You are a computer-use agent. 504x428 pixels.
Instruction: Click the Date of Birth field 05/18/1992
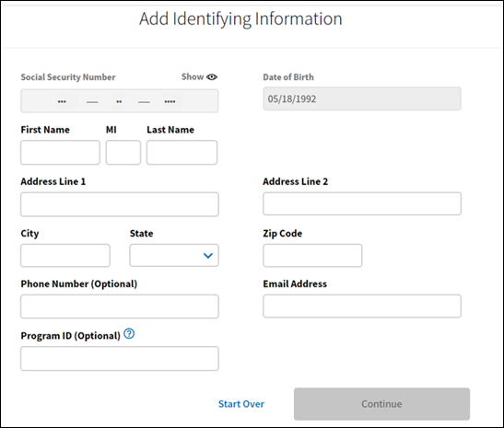tap(362, 98)
